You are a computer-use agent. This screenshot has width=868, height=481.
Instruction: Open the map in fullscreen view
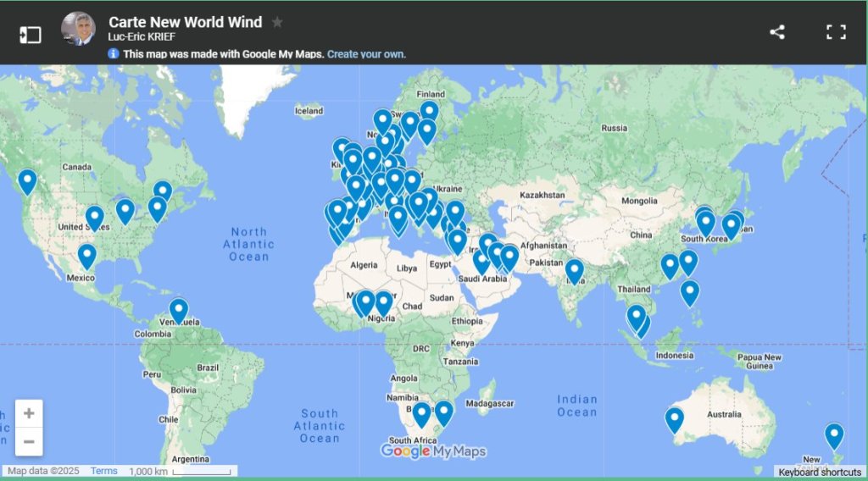point(836,32)
